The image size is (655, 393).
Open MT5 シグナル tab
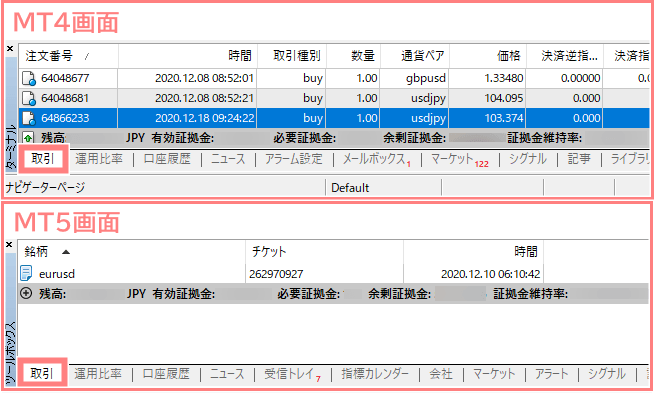click(607, 373)
